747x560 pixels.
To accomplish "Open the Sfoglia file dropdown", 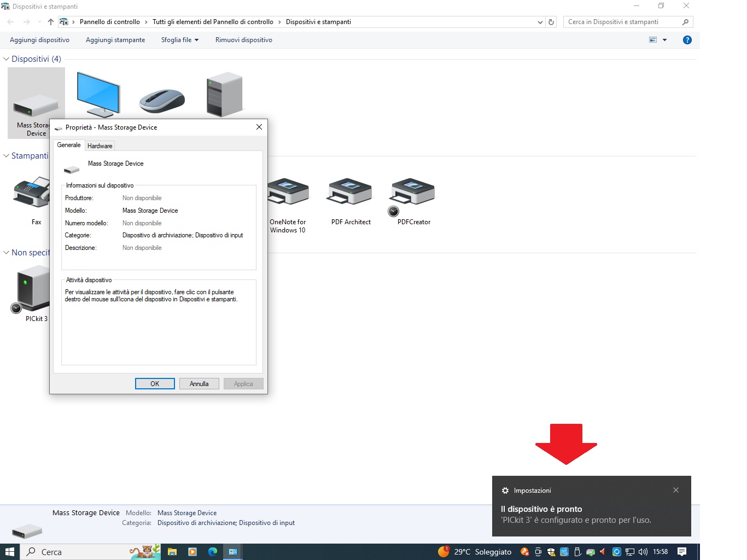I will pos(179,40).
